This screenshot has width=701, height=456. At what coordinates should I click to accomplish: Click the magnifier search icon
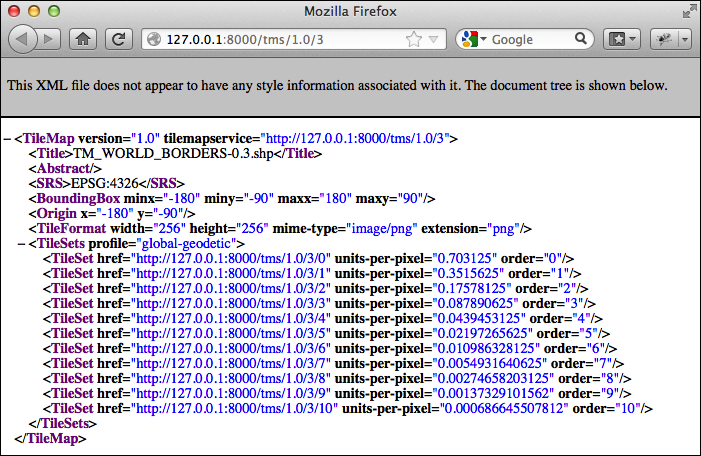pyautogui.click(x=580, y=39)
